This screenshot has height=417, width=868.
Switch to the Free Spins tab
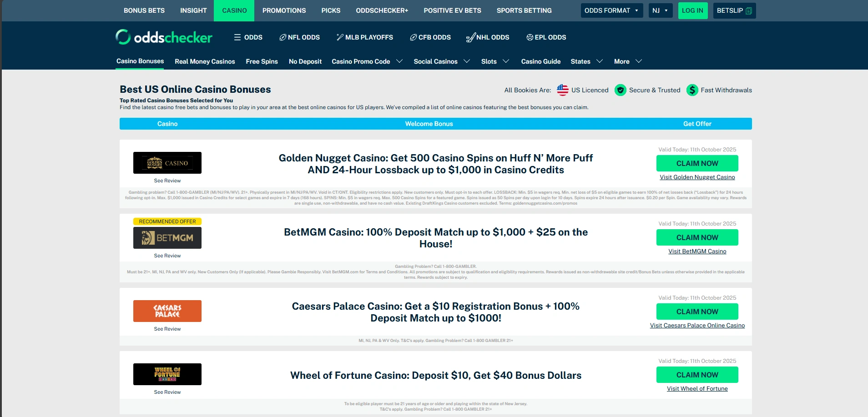coord(262,61)
